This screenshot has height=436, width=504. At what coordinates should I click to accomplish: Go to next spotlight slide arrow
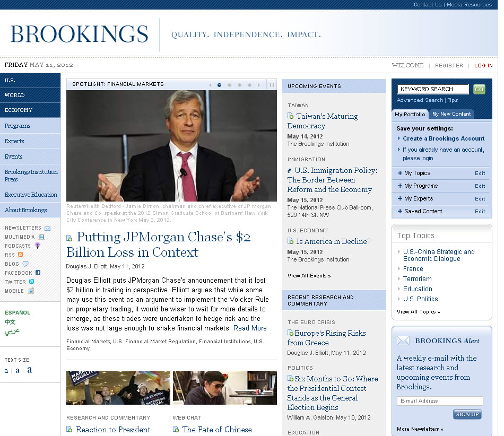click(x=258, y=85)
